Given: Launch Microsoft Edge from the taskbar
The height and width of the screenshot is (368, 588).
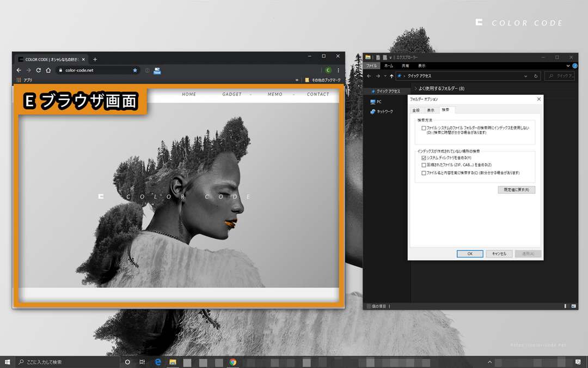Looking at the screenshot, I should pyautogui.click(x=158, y=362).
